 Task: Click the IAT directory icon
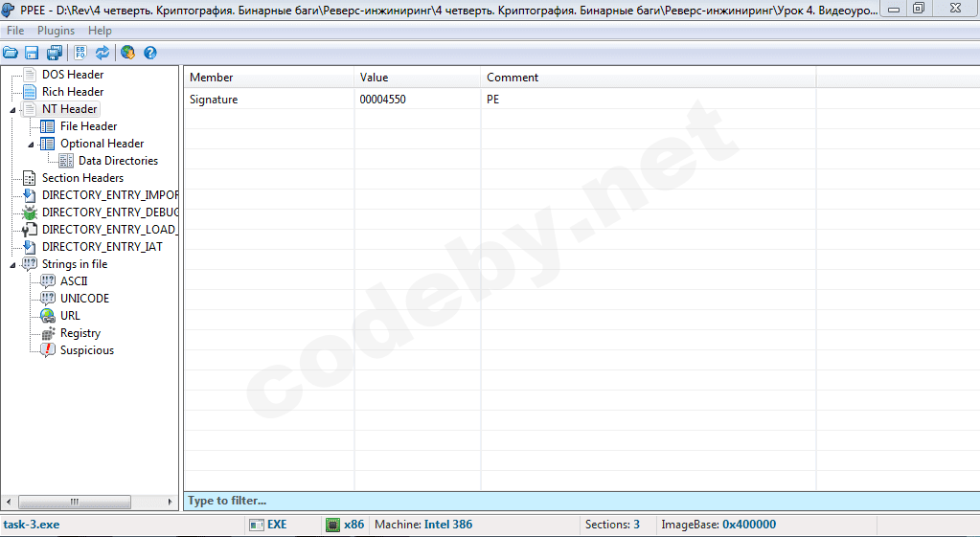tap(30, 247)
